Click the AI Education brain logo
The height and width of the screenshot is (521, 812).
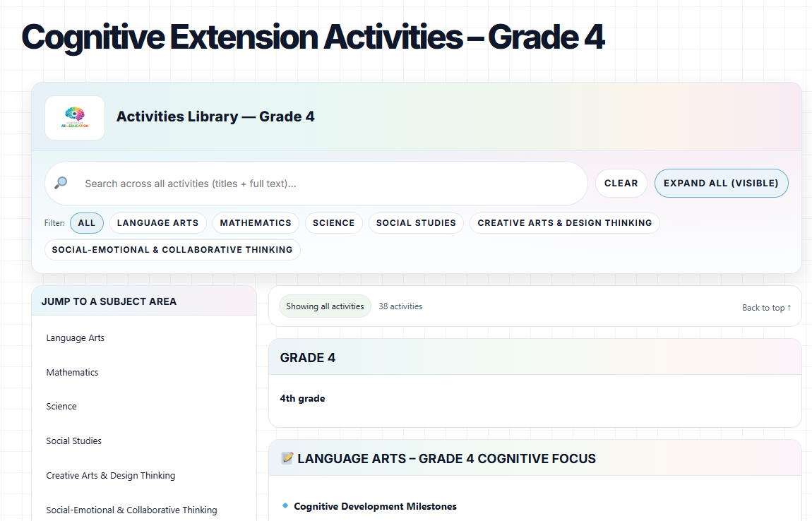click(75, 117)
